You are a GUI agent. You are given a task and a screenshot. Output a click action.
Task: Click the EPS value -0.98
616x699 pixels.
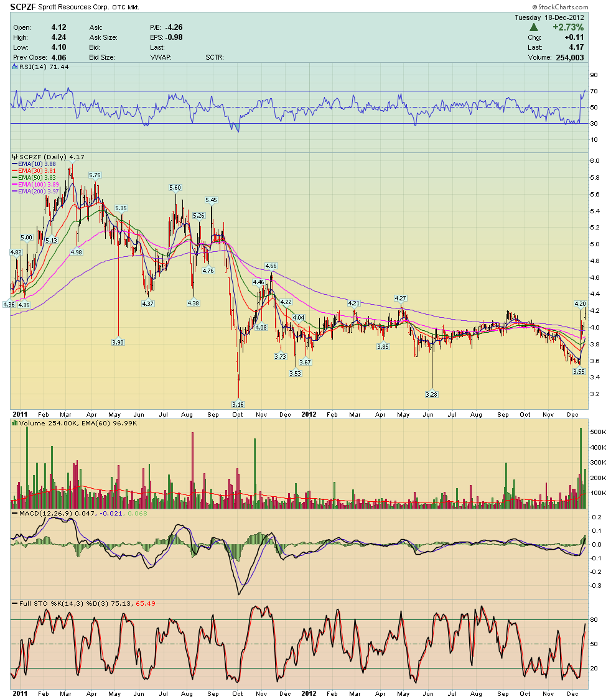tap(174, 37)
